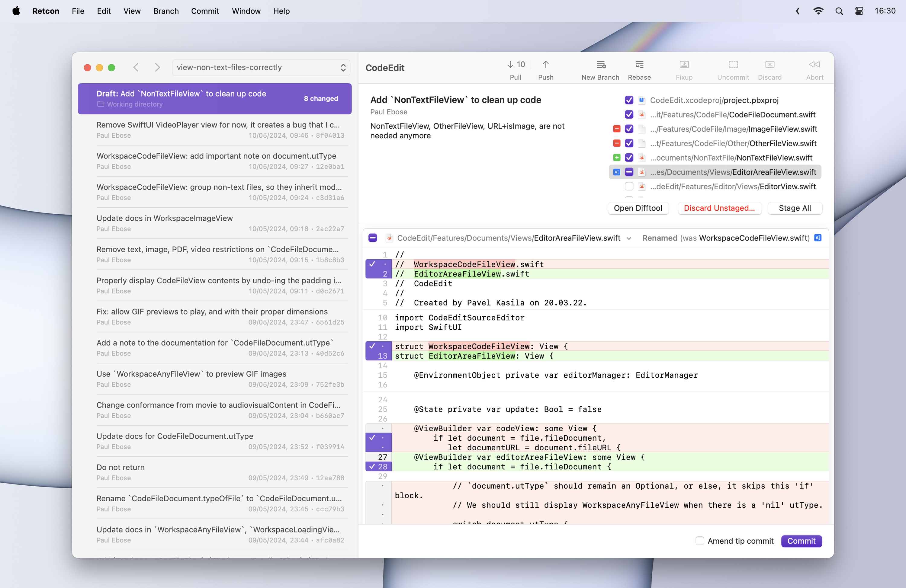
Task: Click the purple Commit button
Action: coord(801,541)
